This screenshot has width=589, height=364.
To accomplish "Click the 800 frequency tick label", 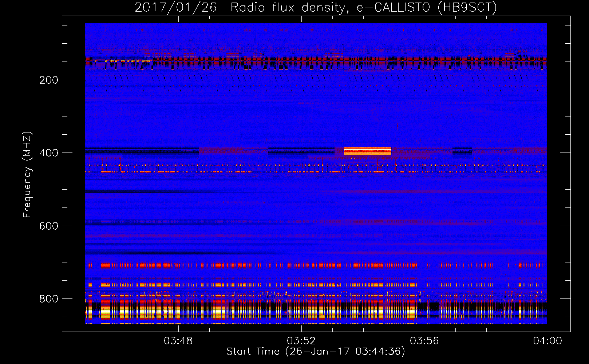I will (49, 299).
